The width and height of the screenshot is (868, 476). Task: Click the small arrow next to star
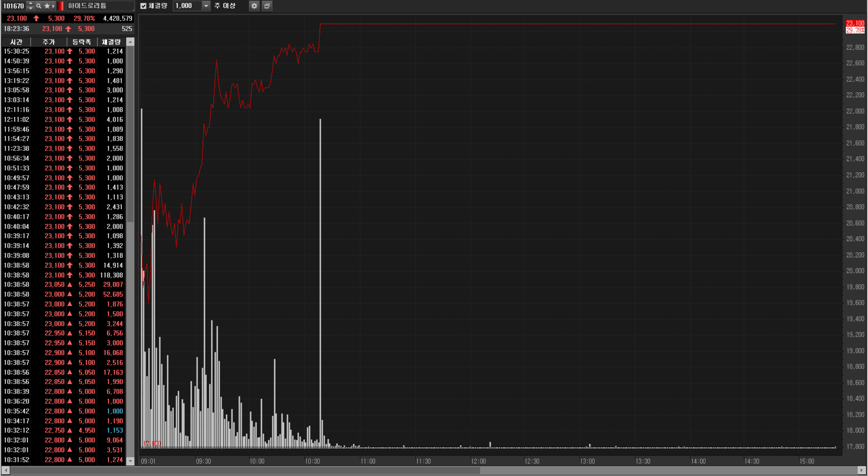53,6
